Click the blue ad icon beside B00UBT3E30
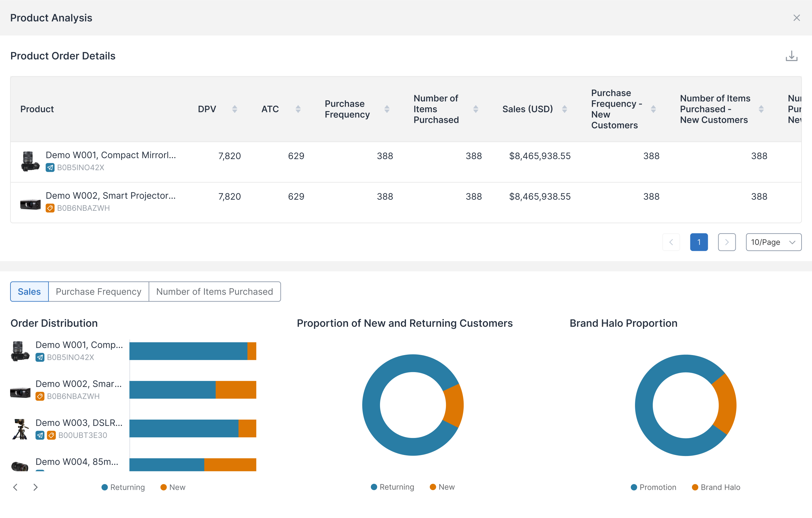Viewport: 812px width, 518px height. tap(40, 435)
